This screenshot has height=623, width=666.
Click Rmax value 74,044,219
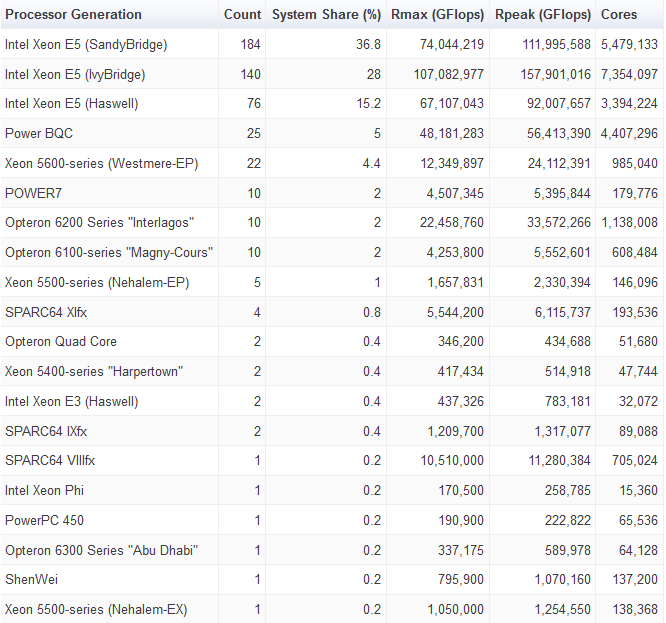(452, 45)
